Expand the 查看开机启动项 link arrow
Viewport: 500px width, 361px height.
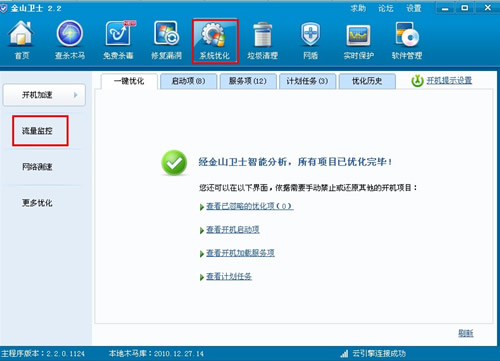(202, 230)
